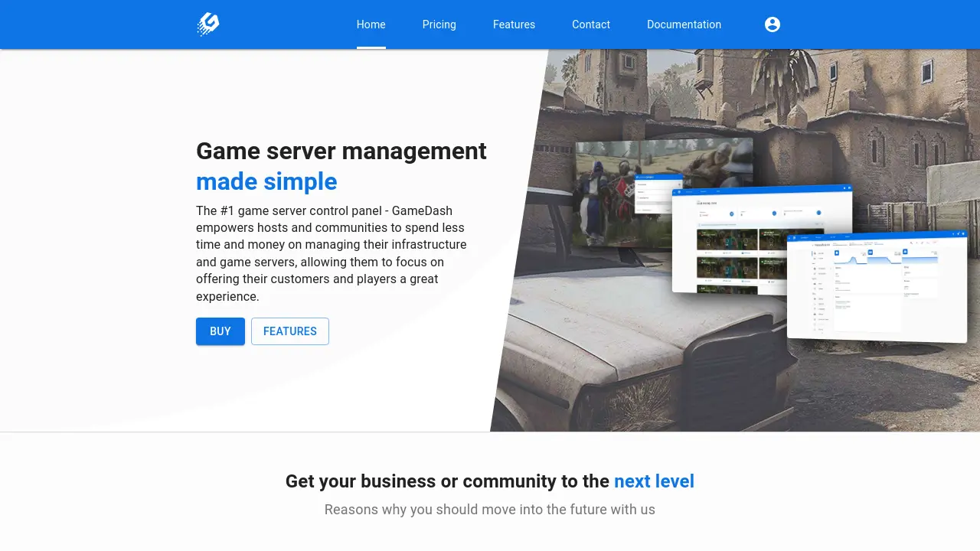Screen dimensions: 980x551
Task: Click the GameDash logo icon
Action: pos(208,24)
